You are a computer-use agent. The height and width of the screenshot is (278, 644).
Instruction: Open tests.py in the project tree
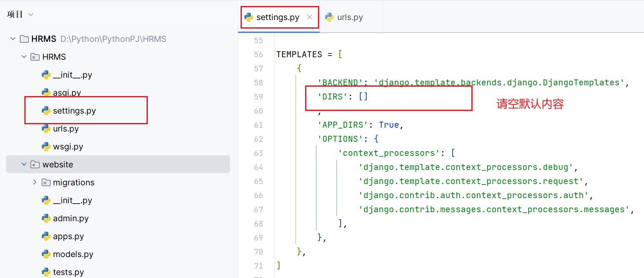[x=68, y=272]
